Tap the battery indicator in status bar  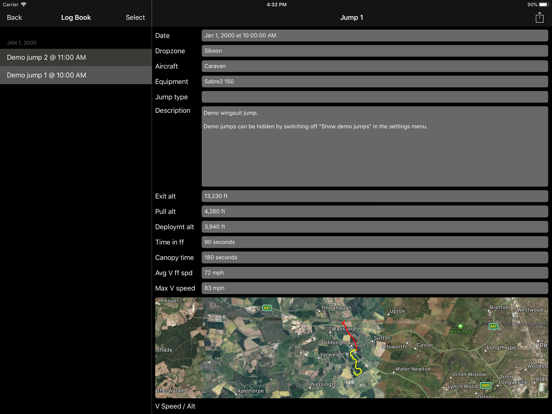tap(544, 5)
